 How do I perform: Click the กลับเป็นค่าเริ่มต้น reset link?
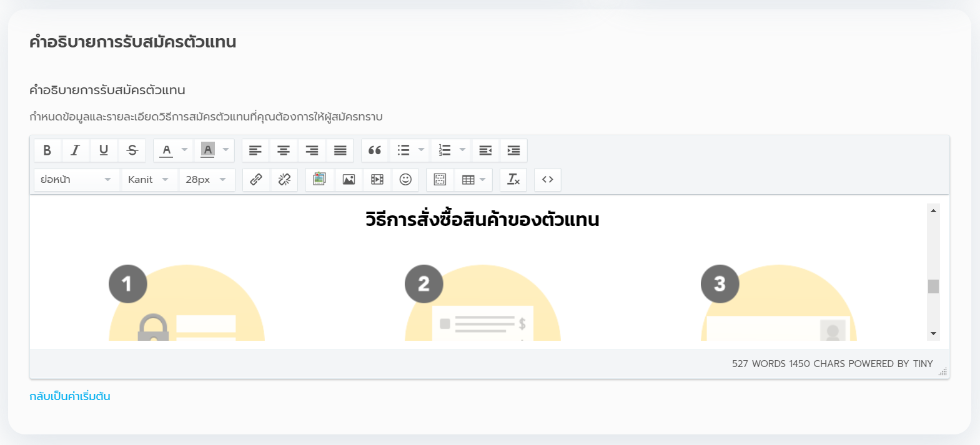click(70, 396)
